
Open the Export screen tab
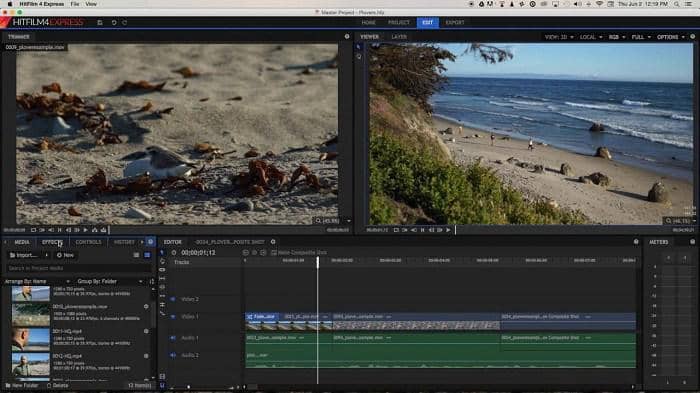coord(455,22)
